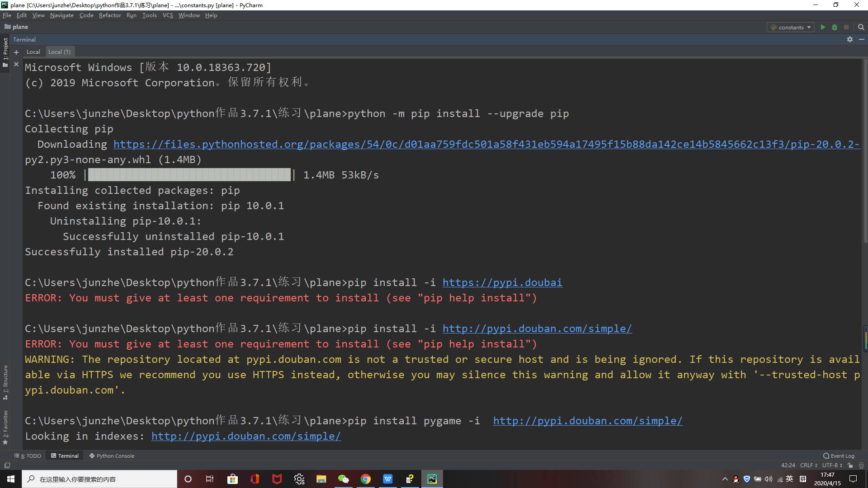The width and height of the screenshot is (868, 488).
Task: Open terminal settings gear
Action: [850, 39]
